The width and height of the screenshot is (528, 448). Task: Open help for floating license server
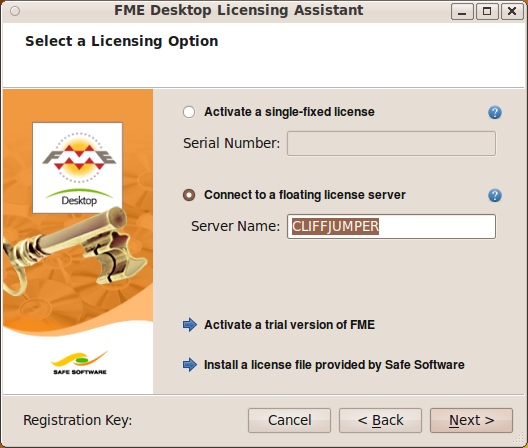point(495,195)
